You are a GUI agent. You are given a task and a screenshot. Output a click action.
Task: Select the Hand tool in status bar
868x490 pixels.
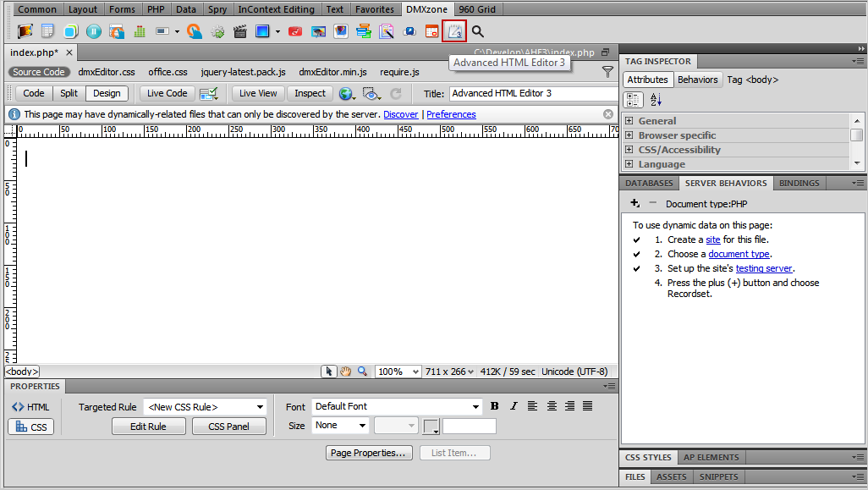pyautogui.click(x=345, y=372)
